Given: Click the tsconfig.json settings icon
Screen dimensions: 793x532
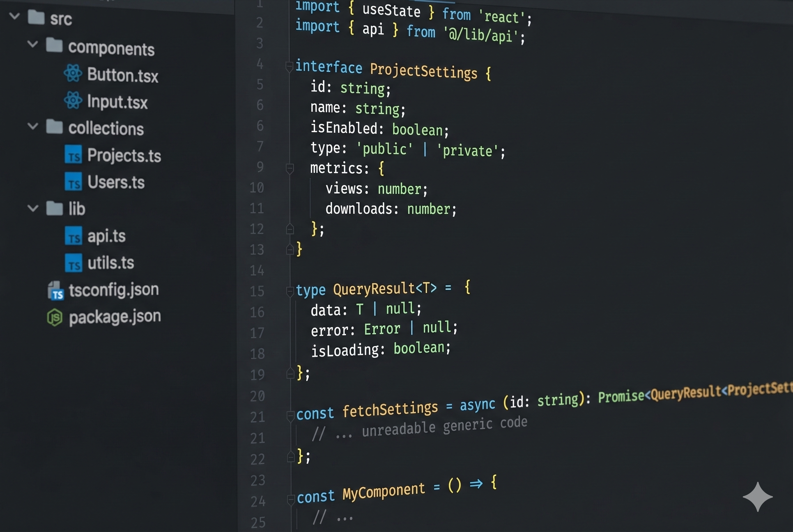Looking at the screenshot, I should pyautogui.click(x=55, y=290).
